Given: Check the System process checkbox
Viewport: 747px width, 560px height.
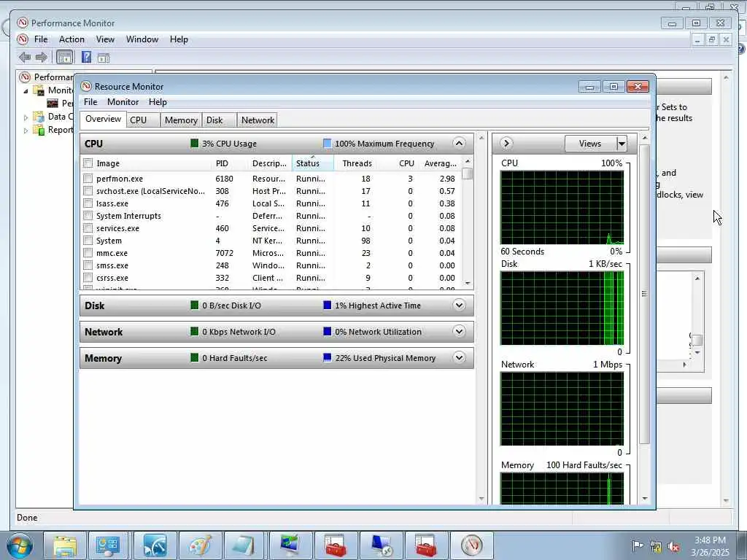Looking at the screenshot, I should (88, 241).
